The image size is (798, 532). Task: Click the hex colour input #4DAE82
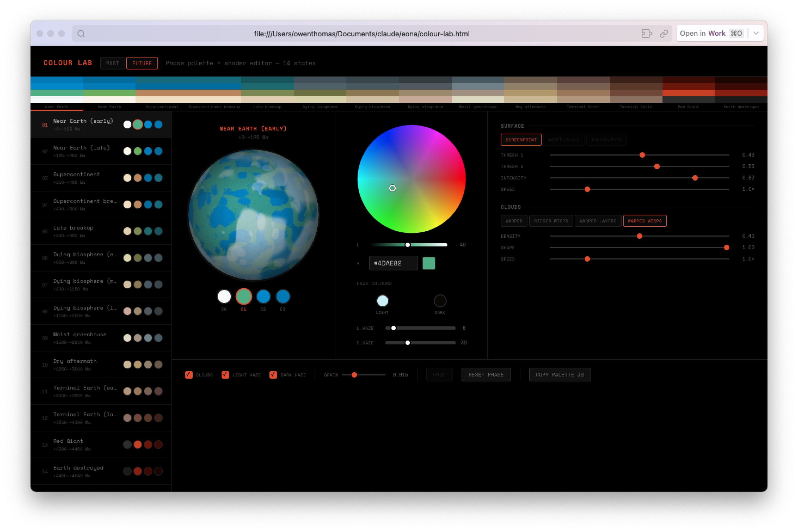(x=393, y=263)
